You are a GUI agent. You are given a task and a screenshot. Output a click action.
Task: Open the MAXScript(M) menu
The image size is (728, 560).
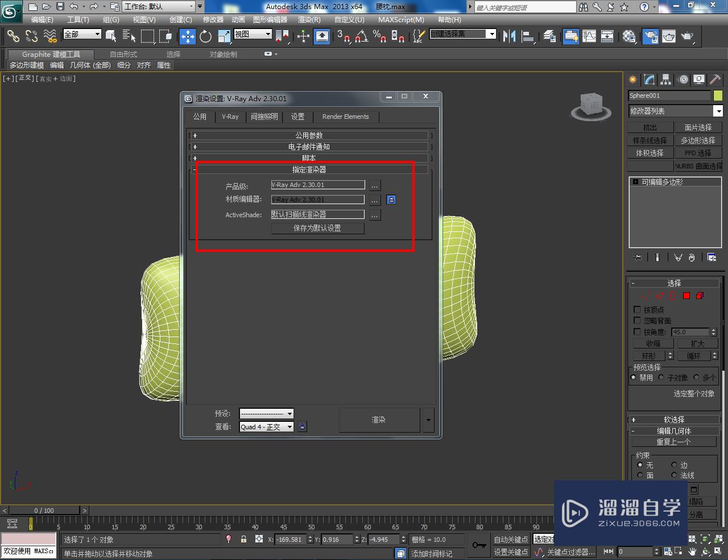[401, 19]
